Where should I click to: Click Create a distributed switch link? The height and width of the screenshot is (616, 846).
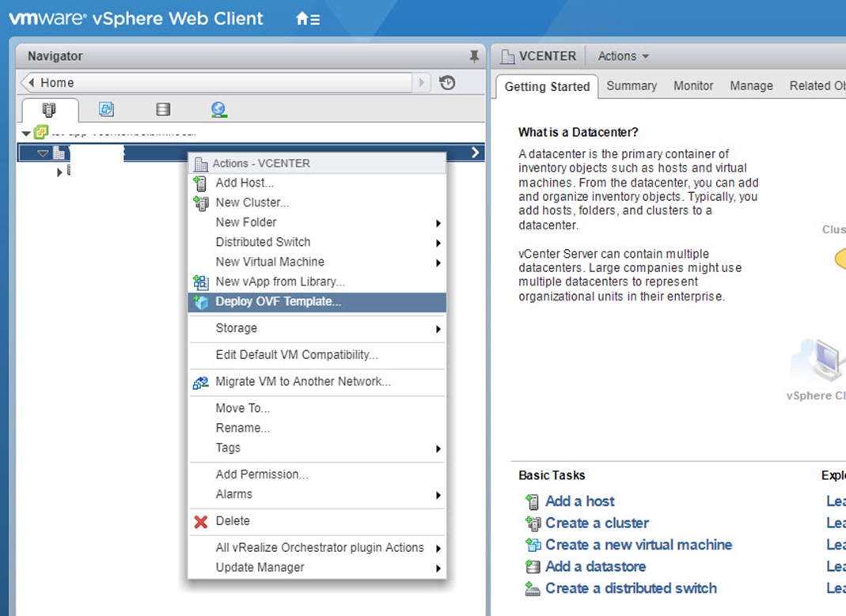(x=632, y=588)
